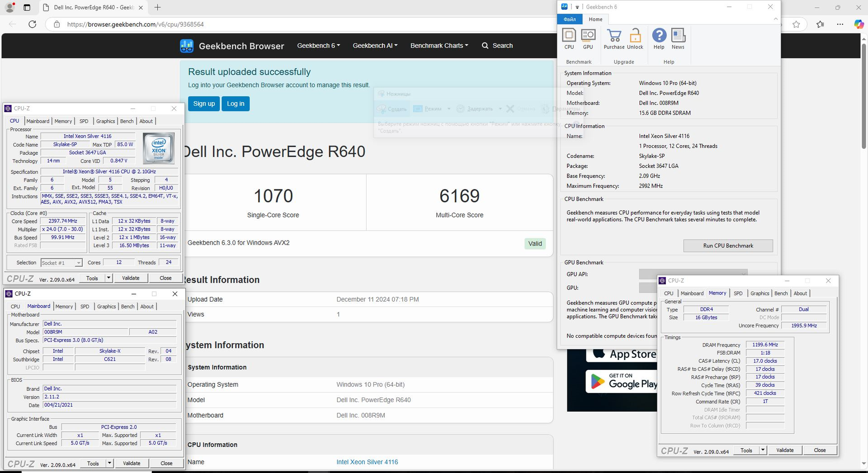
Task: Open browser settings ellipsis menu
Action: click(840, 24)
